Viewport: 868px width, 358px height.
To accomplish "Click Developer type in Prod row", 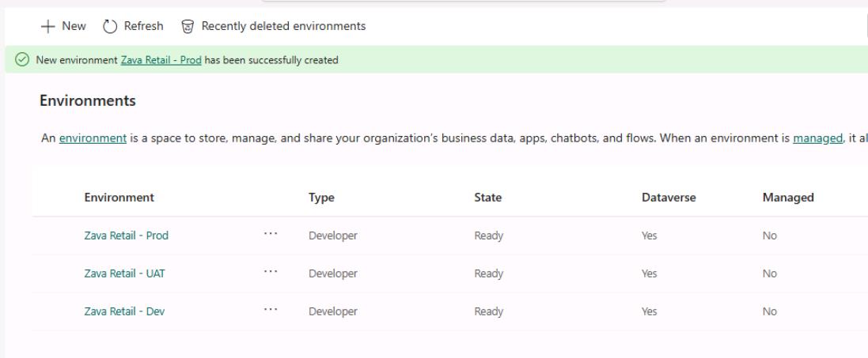I will coord(333,236).
